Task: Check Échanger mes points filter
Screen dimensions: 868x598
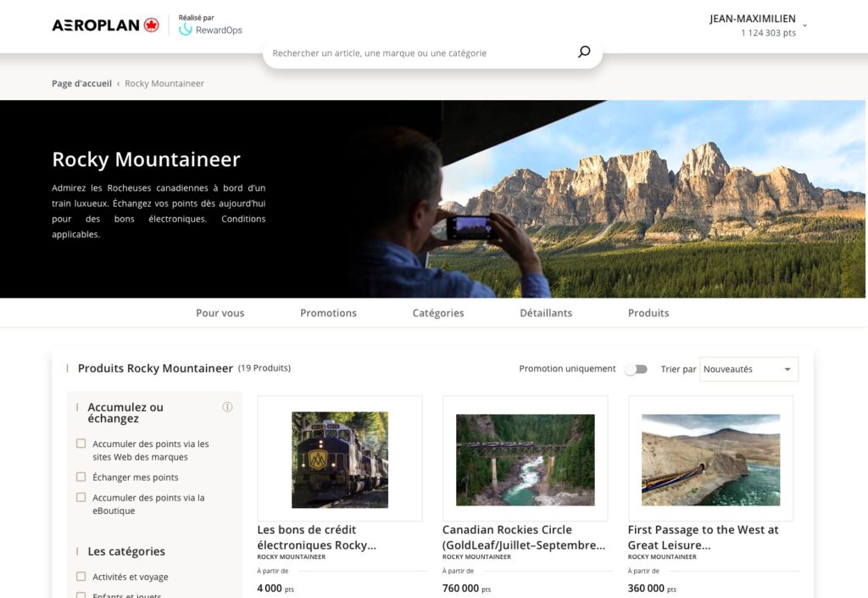Action: 81,477
